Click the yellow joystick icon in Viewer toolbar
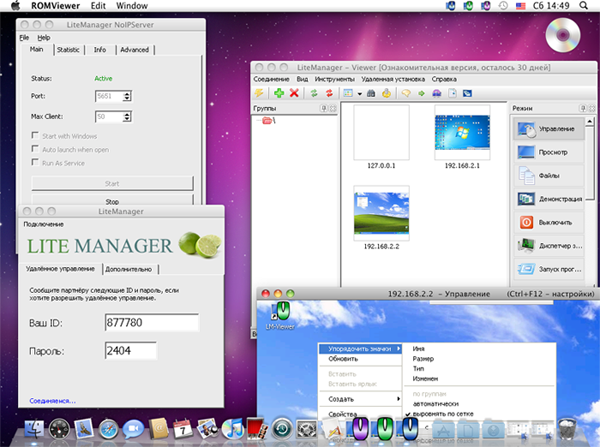 click(x=386, y=93)
